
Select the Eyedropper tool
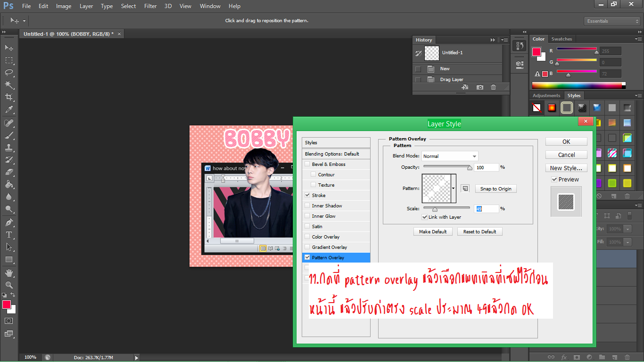(9, 109)
